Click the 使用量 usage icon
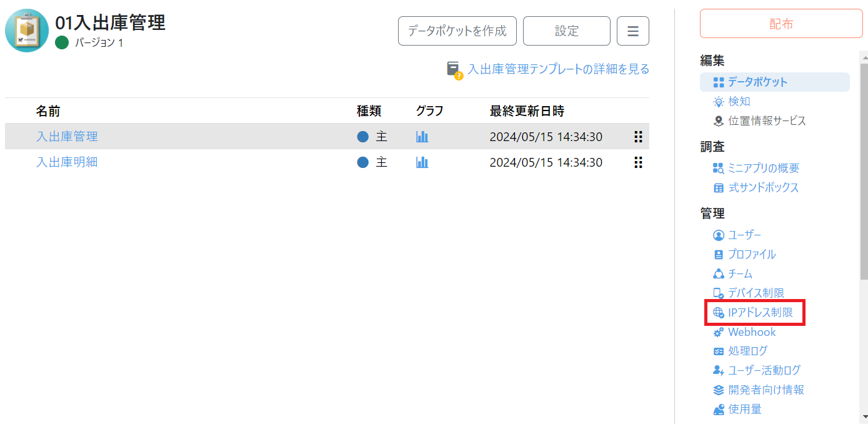The image size is (868, 427). pyautogui.click(x=719, y=410)
